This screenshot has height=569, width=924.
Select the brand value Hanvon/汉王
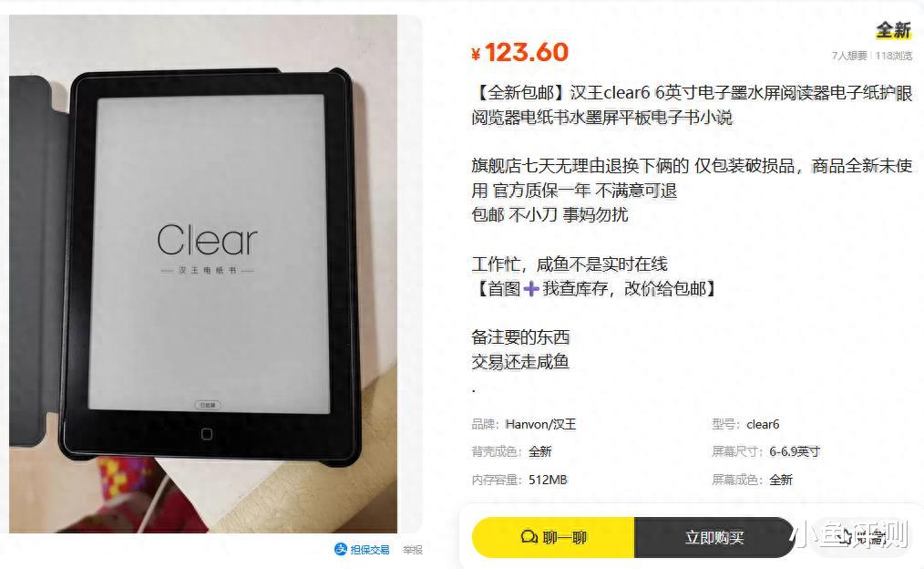tap(540, 424)
